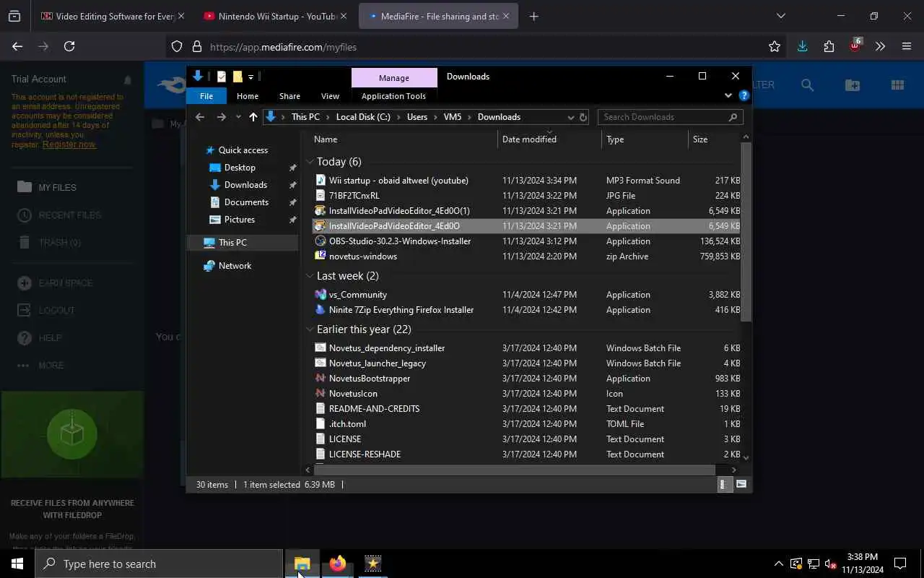Go up one folder level in Explorer
The width and height of the screenshot is (924, 578).
point(253,117)
